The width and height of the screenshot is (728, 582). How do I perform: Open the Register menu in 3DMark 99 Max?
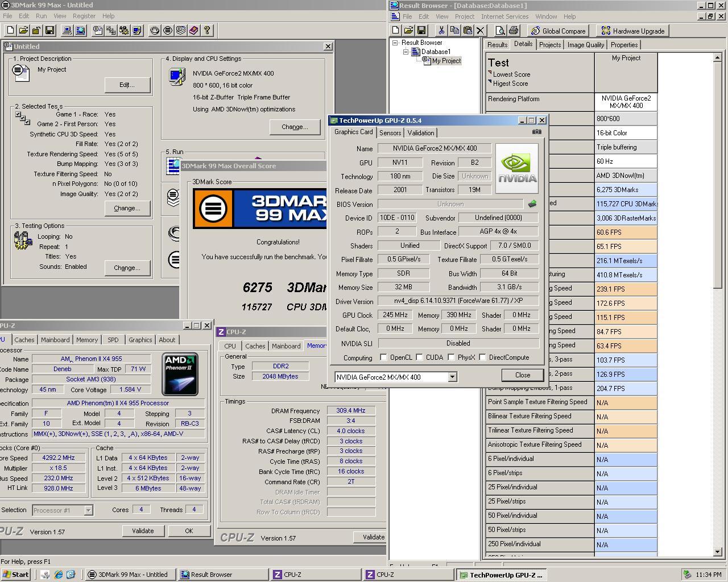click(84, 16)
